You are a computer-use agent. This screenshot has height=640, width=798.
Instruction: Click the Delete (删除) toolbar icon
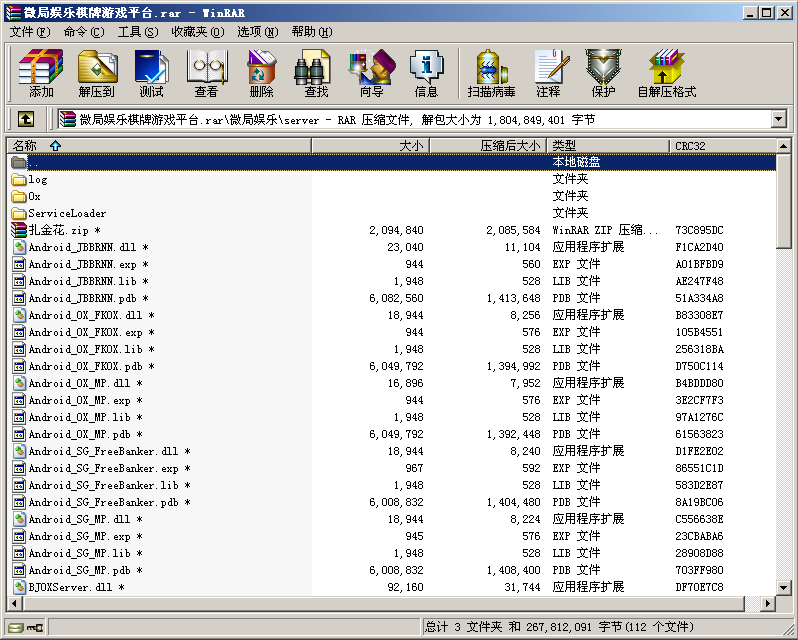[x=261, y=72]
